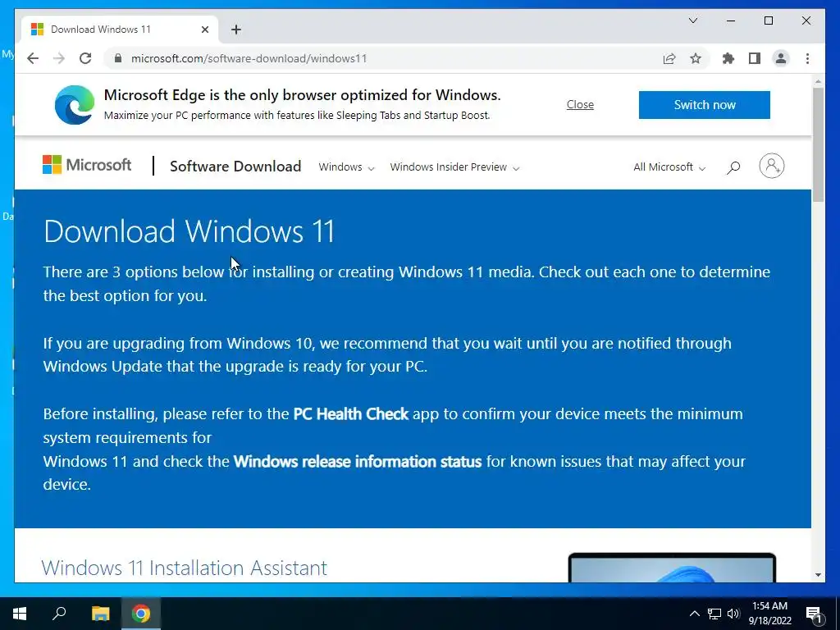Click the Windows 11 laptop image thumbnail

[672, 568]
